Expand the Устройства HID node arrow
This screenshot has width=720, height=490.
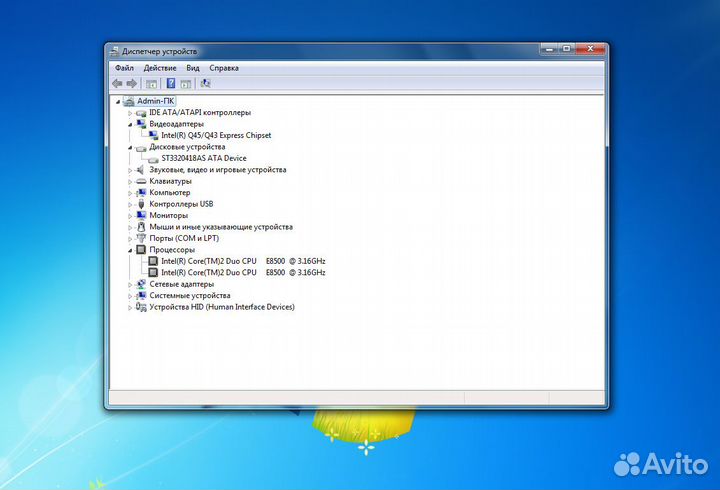(x=130, y=308)
